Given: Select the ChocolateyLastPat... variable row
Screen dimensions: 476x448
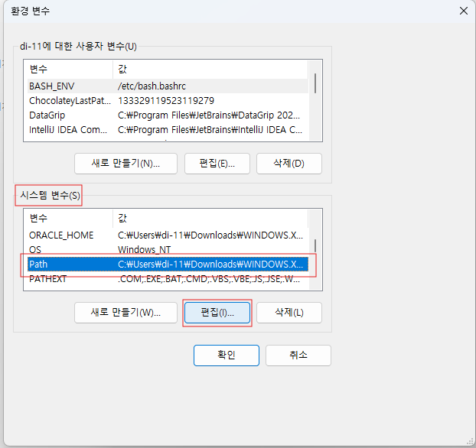Looking at the screenshot, I should [x=168, y=101].
